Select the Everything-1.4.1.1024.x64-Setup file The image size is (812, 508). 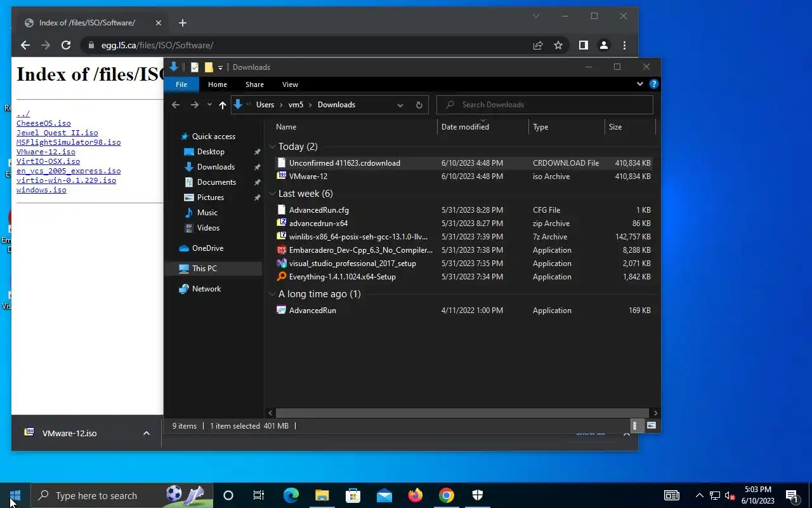(x=464, y=277)
